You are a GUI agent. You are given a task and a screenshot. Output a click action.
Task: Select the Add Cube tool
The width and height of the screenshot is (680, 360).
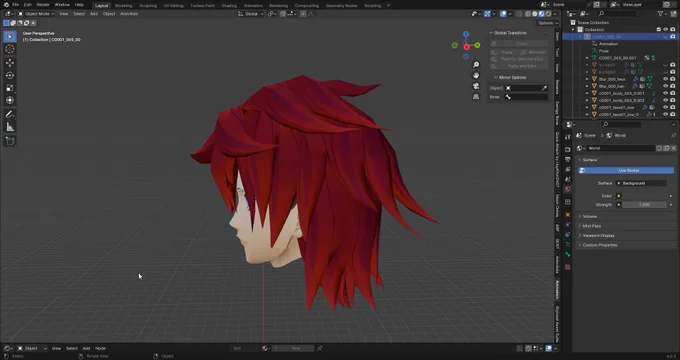pyautogui.click(x=10, y=141)
